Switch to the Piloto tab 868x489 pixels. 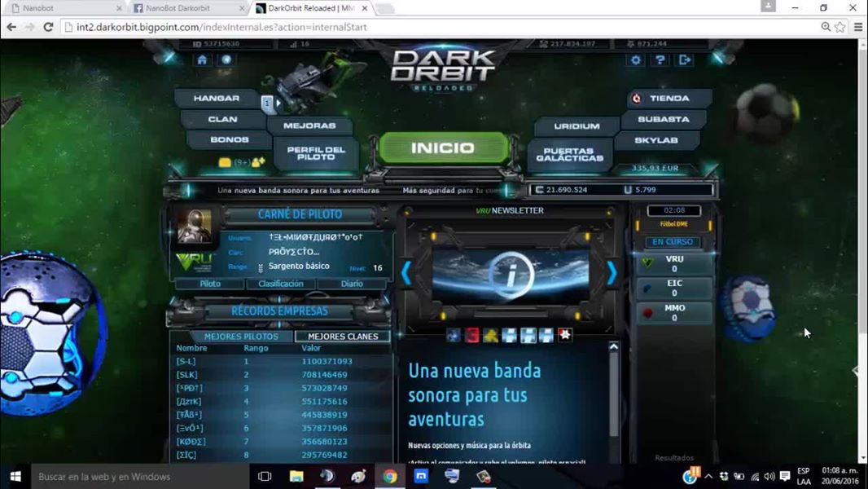click(x=210, y=284)
